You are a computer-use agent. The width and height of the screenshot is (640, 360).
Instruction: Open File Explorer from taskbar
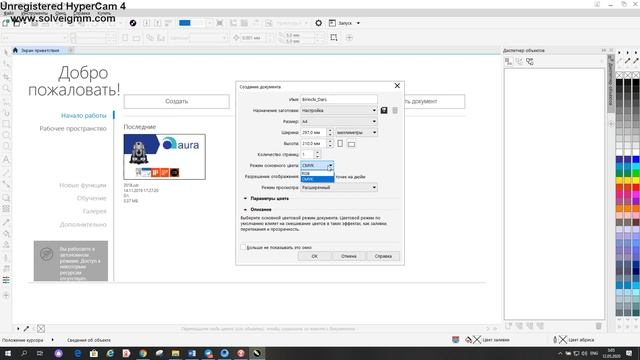click(176, 353)
